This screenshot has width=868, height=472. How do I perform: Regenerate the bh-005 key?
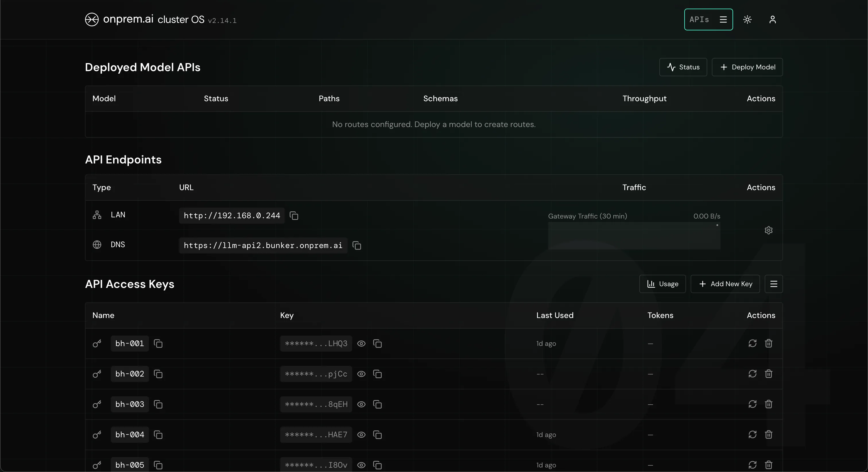point(752,465)
